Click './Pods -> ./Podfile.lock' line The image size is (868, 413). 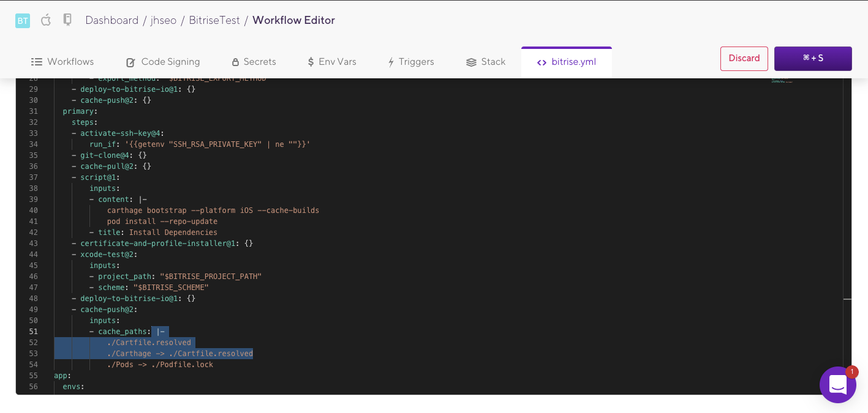(160, 365)
